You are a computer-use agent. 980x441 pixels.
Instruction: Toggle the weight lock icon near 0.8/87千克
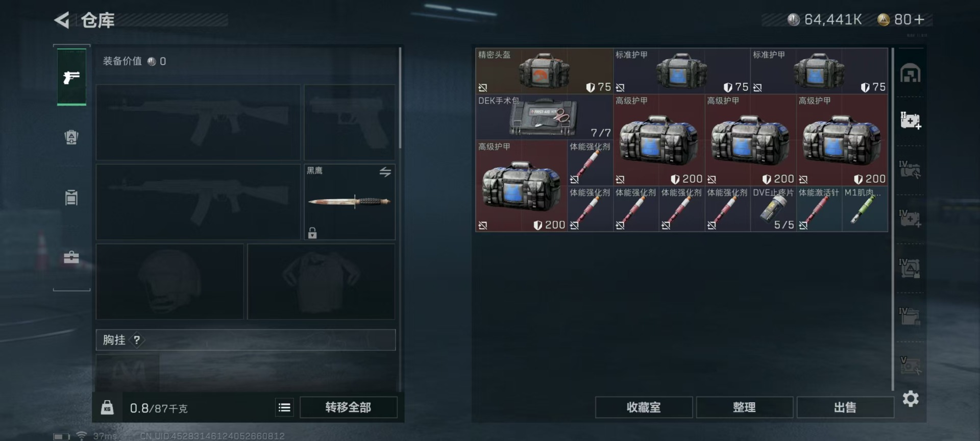click(x=107, y=407)
